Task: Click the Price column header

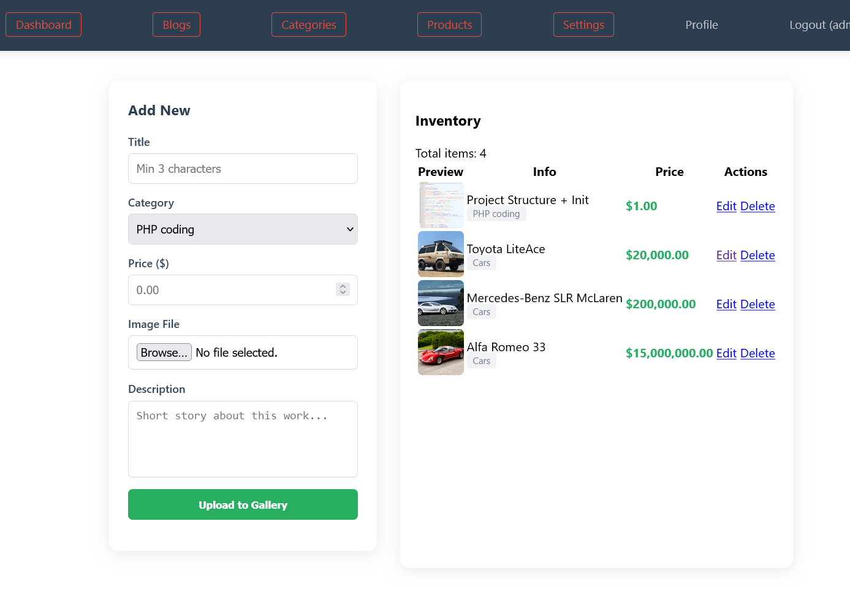Action: [669, 172]
